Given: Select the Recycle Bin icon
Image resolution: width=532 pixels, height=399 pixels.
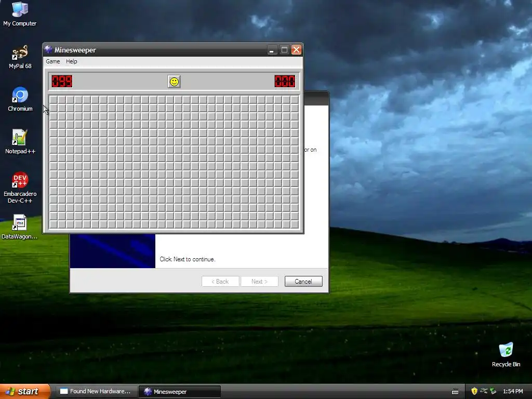Looking at the screenshot, I should click(x=506, y=354).
